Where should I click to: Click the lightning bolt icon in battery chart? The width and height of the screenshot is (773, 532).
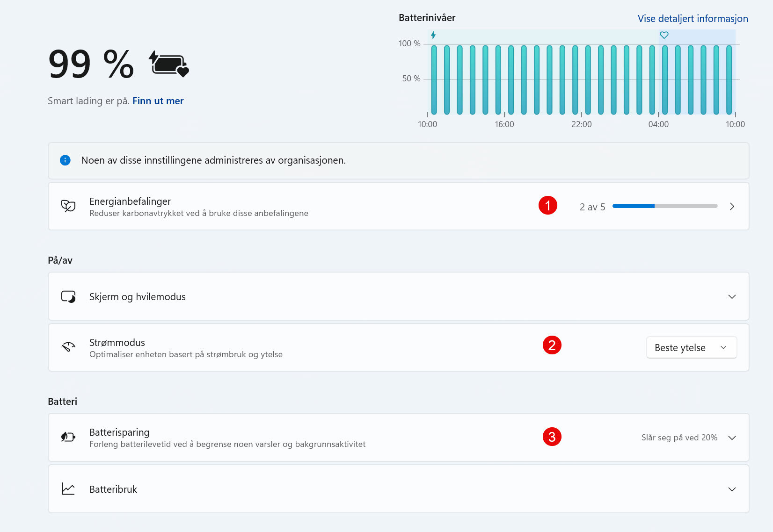pos(433,35)
